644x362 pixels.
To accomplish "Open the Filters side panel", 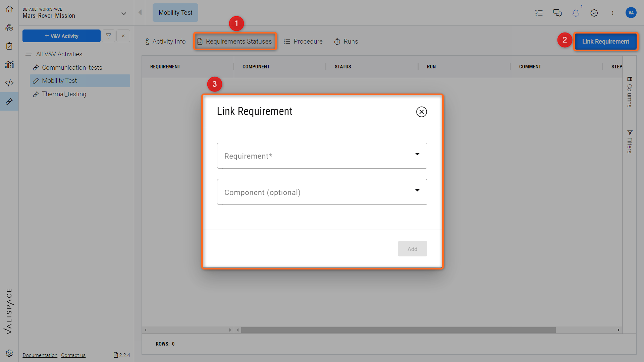I will click(x=630, y=141).
